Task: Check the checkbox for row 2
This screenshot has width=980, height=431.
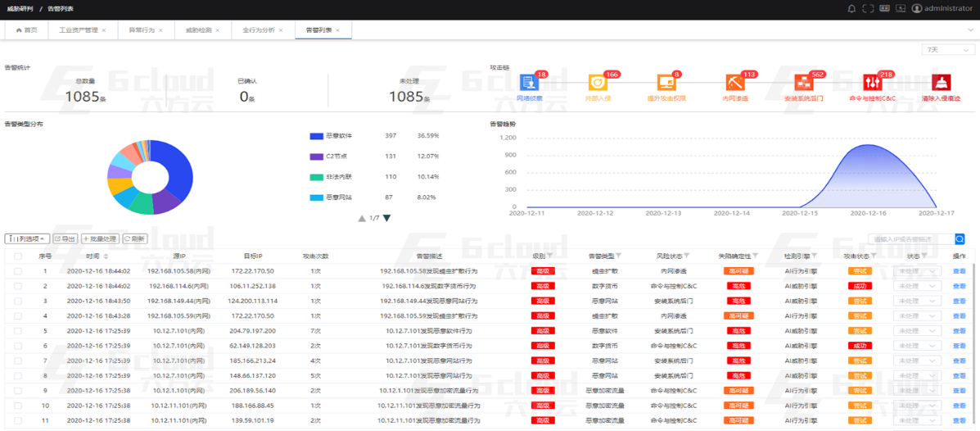Action: [x=17, y=286]
